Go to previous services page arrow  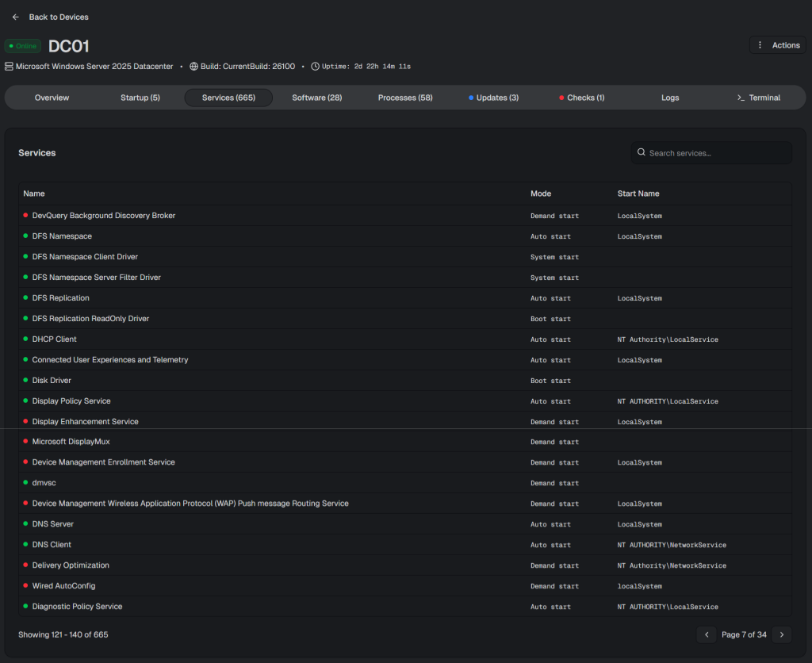pos(706,634)
